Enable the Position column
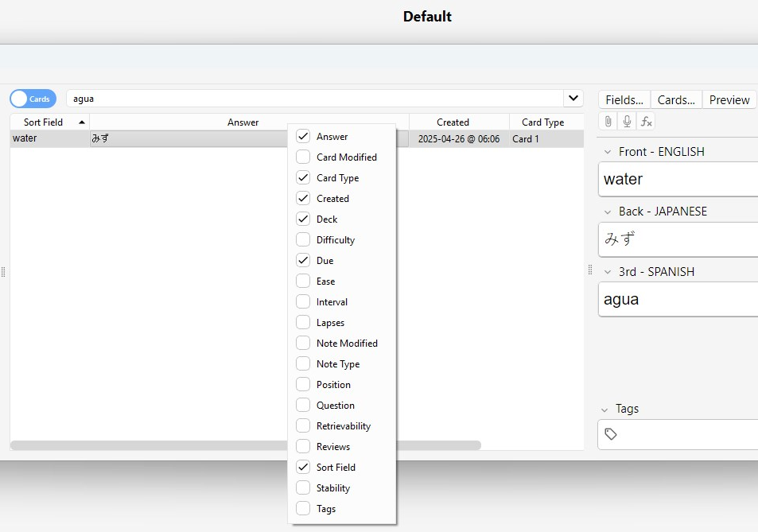The image size is (758, 532). tap(303, 385)
